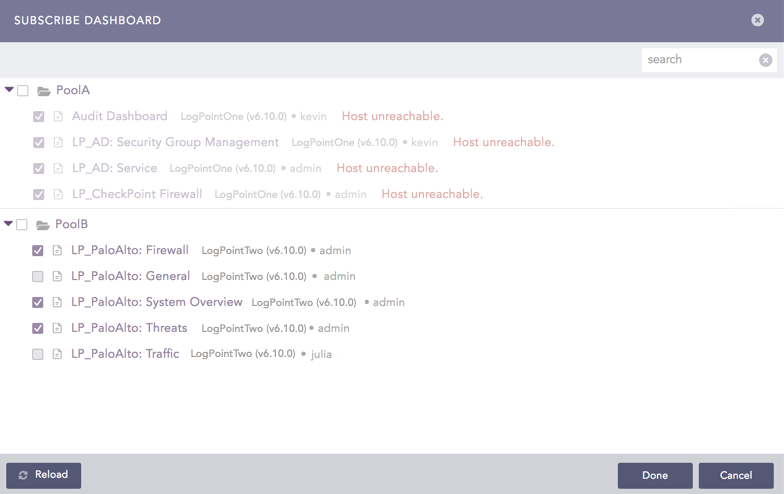784x494 pixels.
Task: Click the Cancel button
Action: (x=736, y=476)
